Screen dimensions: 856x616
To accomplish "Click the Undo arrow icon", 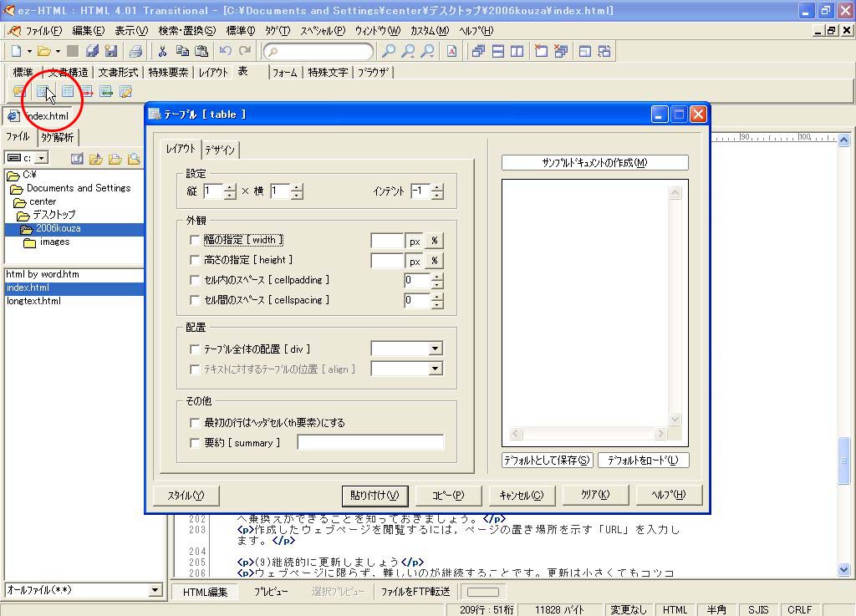I will point(225,51).
